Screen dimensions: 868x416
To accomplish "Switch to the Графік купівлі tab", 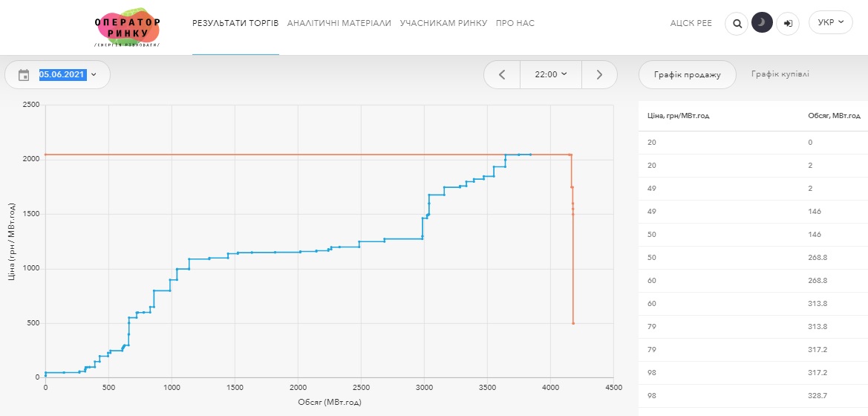I will 780,74.
